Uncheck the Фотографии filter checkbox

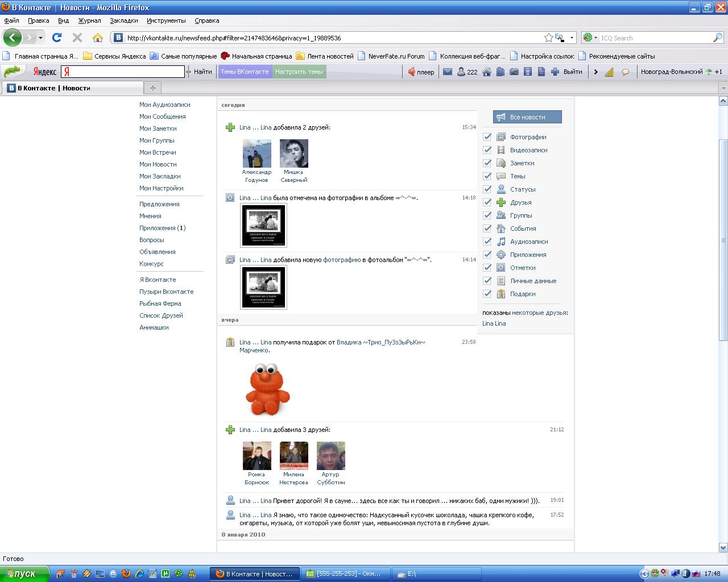click(487, 137)
